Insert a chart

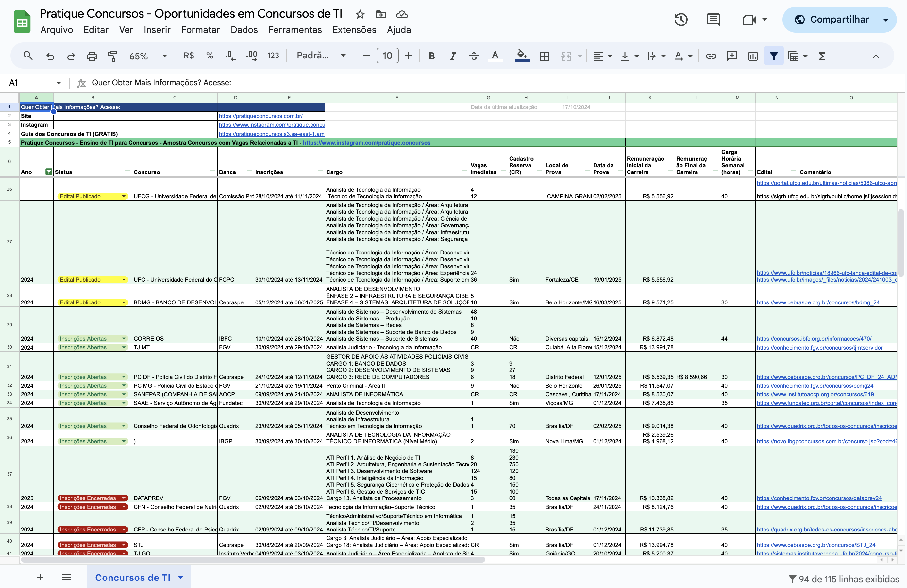pyautogui.click(x=753, y=56)
